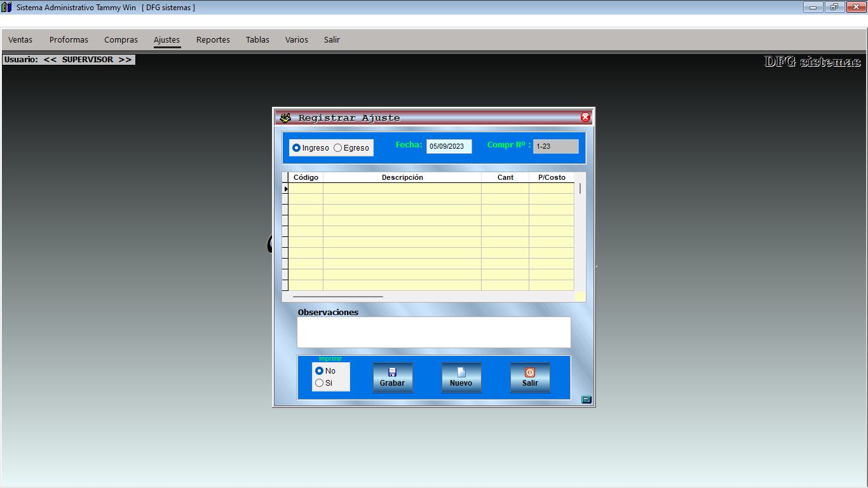Choose Si under Imprimir
868x488 pixels.
pos(324,383)
